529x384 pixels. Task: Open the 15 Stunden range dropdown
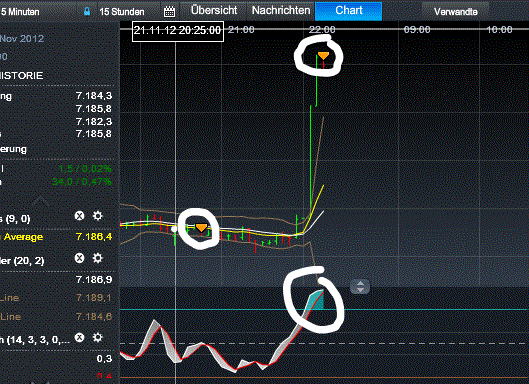coord(122,12)
